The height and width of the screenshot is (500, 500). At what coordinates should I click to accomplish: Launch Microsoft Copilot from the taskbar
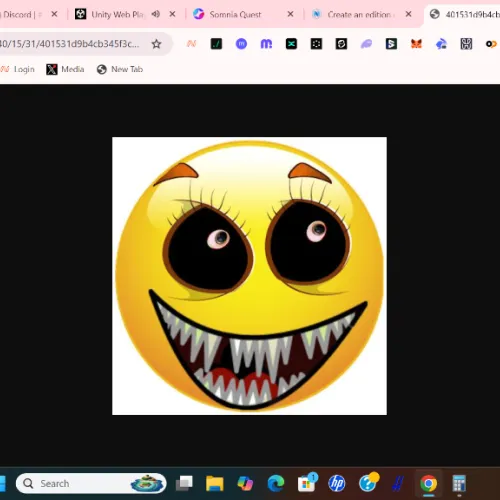point(245,483)
